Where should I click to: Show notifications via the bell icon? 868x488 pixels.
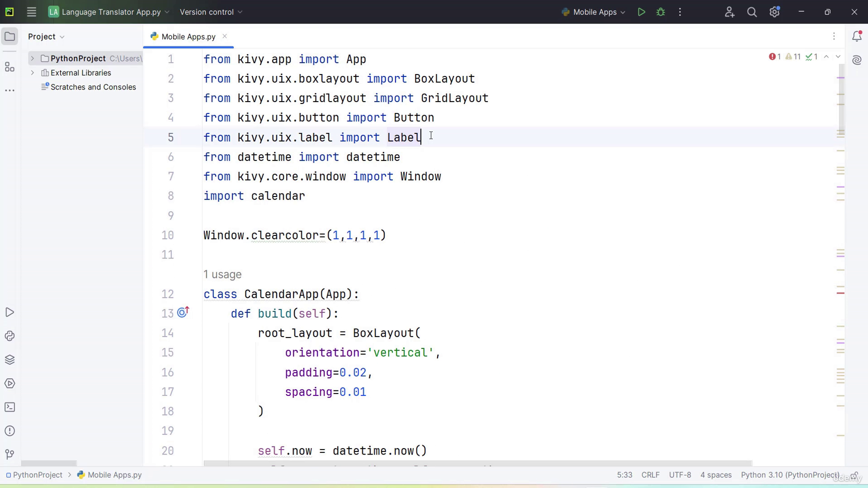click(x=857, y=37)
